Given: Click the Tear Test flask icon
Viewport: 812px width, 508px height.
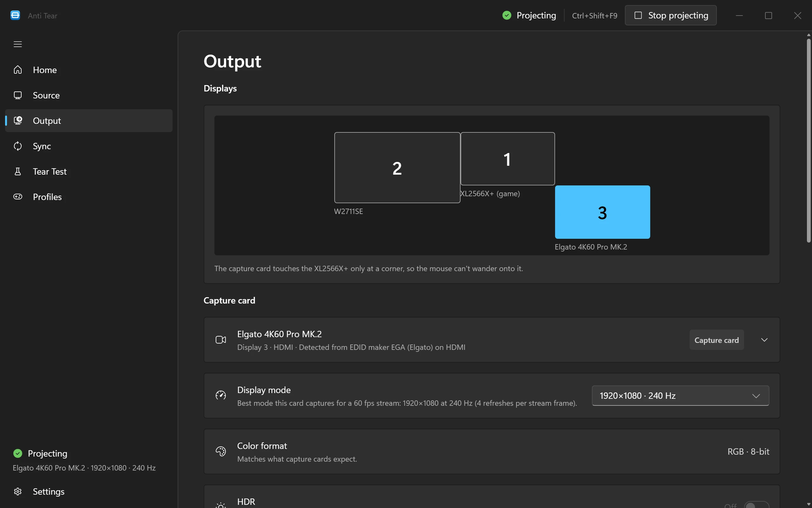Looking at the screenshot, I should tap(18, 171).
